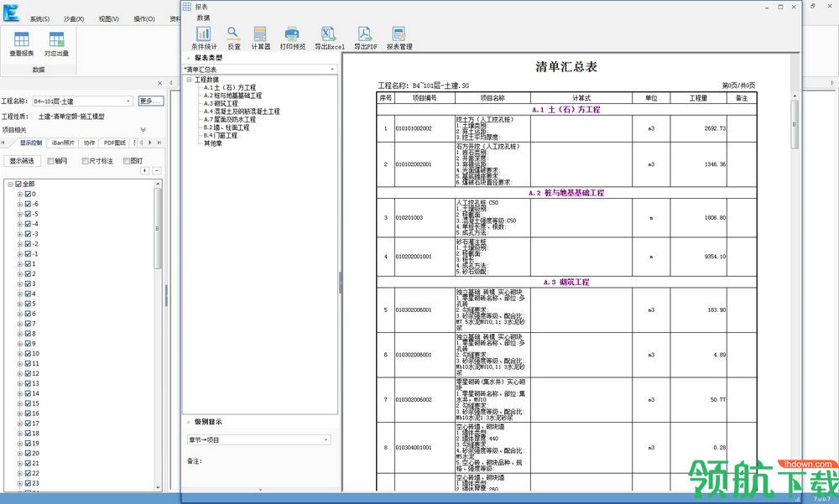
Task: Select A.7 屋面及防水工程 tree item
Action: 230,119
